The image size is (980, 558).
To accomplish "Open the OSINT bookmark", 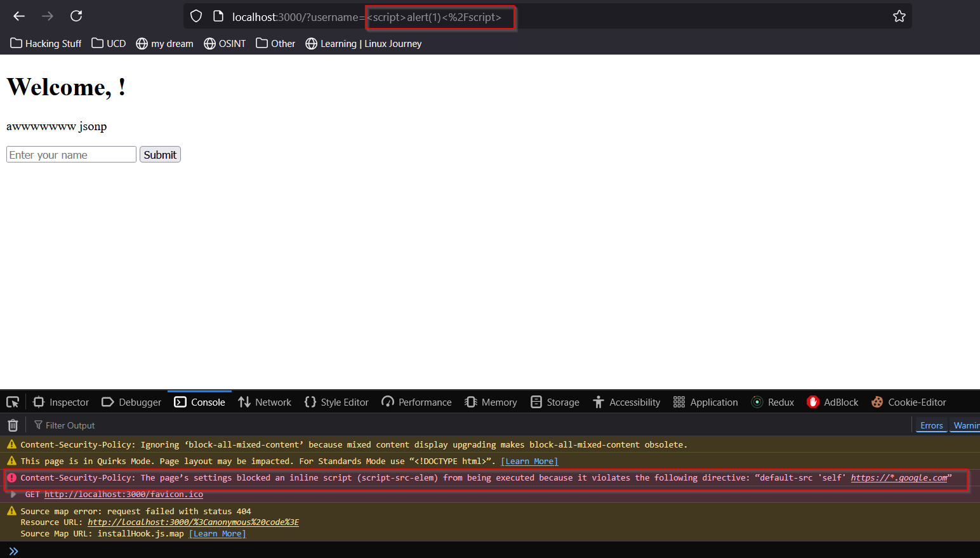I will (225, 43).
